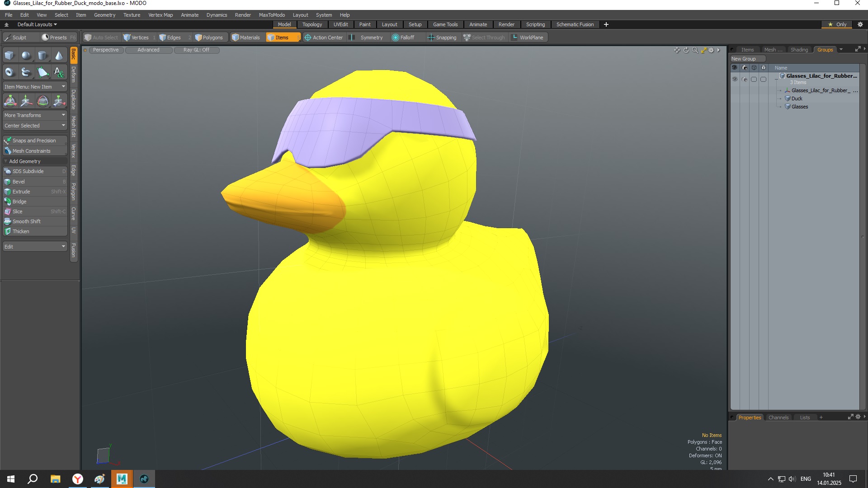Open Item Menu: New Item dropdown

[35, 87]
